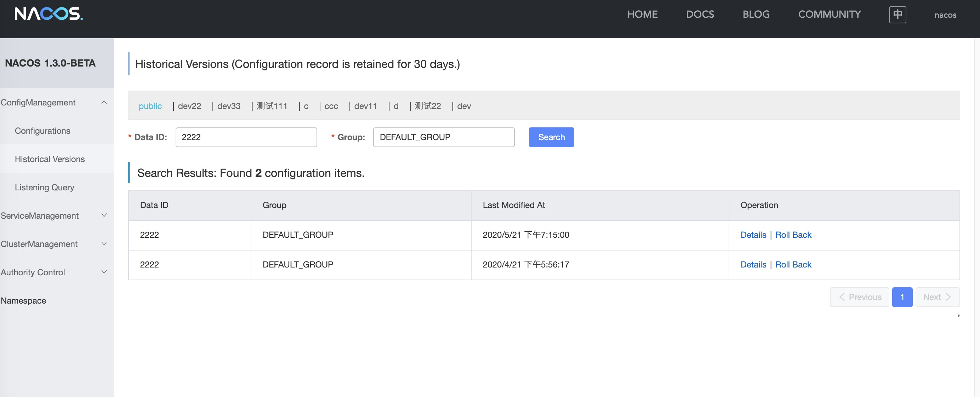Open Configurations in the sidebar
Image resolution: width=980 pixels, height=397 pixels.
point(57,131)
